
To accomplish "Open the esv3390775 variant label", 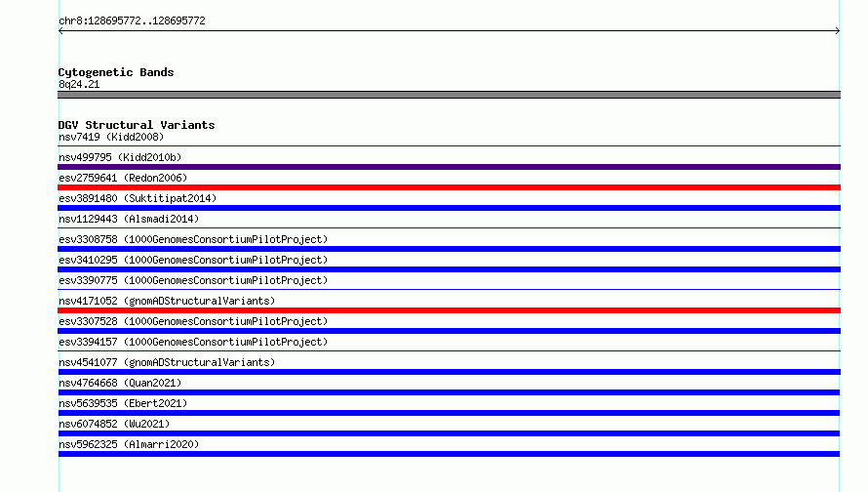I will click(x=193, y=280).
